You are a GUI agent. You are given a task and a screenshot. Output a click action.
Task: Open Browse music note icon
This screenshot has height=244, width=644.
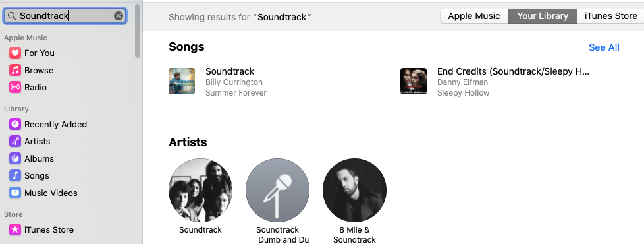click(x=15, y=71)
